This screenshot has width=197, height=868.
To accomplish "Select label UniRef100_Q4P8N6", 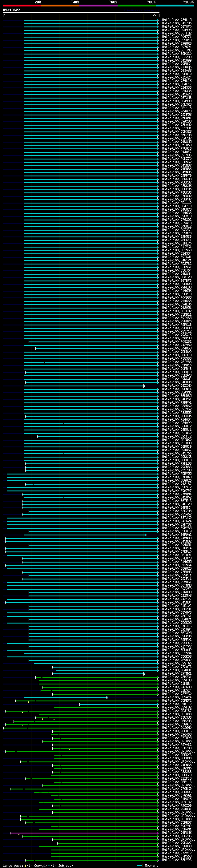I will click(177, 833).
